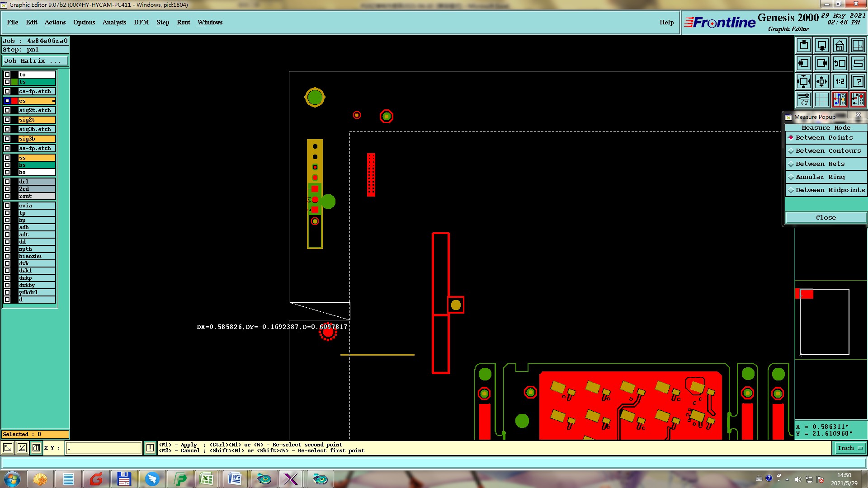Toggle visibility checkbox for layer to

[x=7, y=75]
